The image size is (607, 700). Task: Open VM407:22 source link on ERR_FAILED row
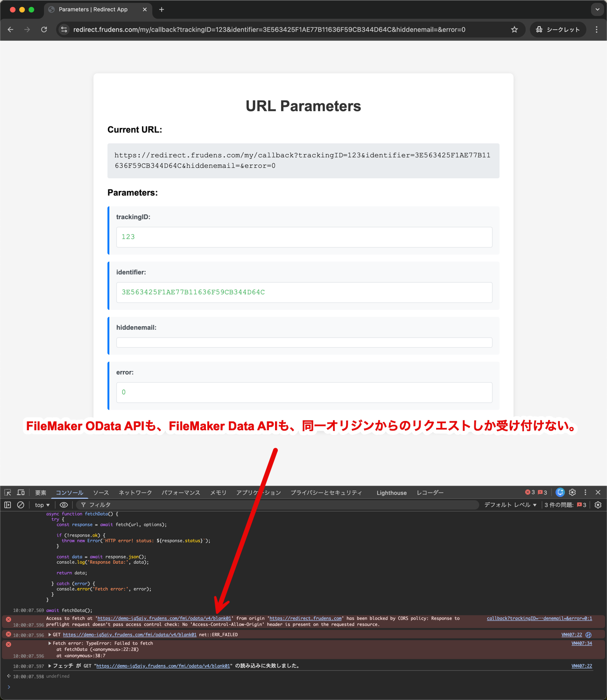click(572, 635)
